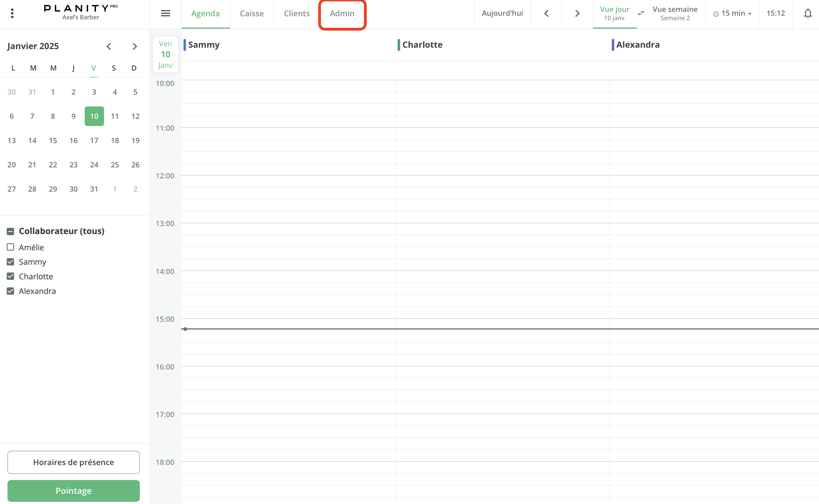Click the Horaires de présence button

pos(73,462)
